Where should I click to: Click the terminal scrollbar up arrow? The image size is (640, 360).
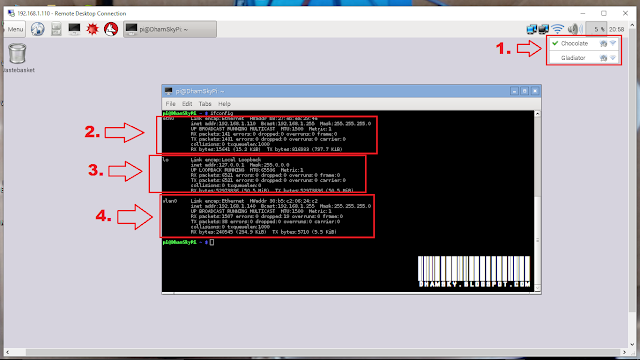coord(537,114)
